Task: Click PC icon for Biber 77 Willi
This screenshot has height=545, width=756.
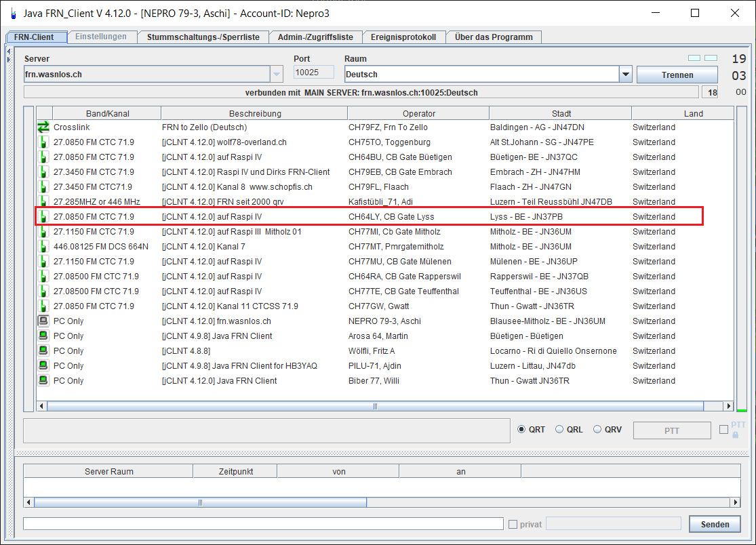Action: point(43,381)
